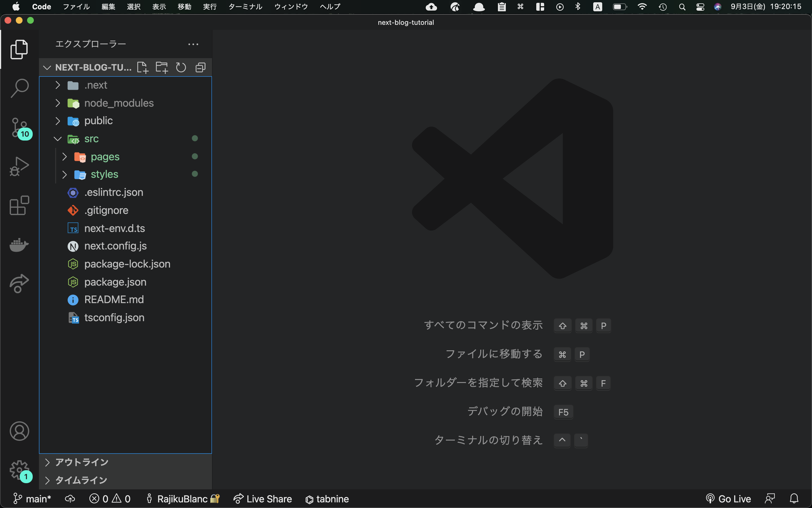
Task: Open the 実行 menu
Action: point(210,7)
